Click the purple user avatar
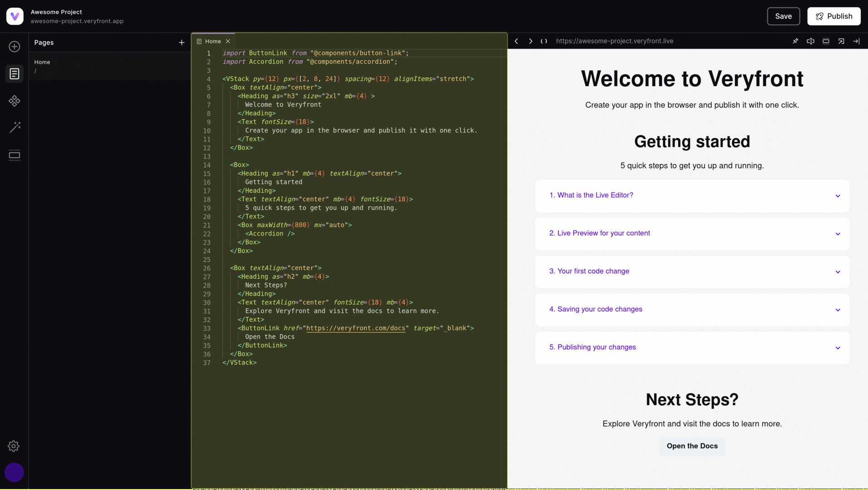 click(14, 472)
